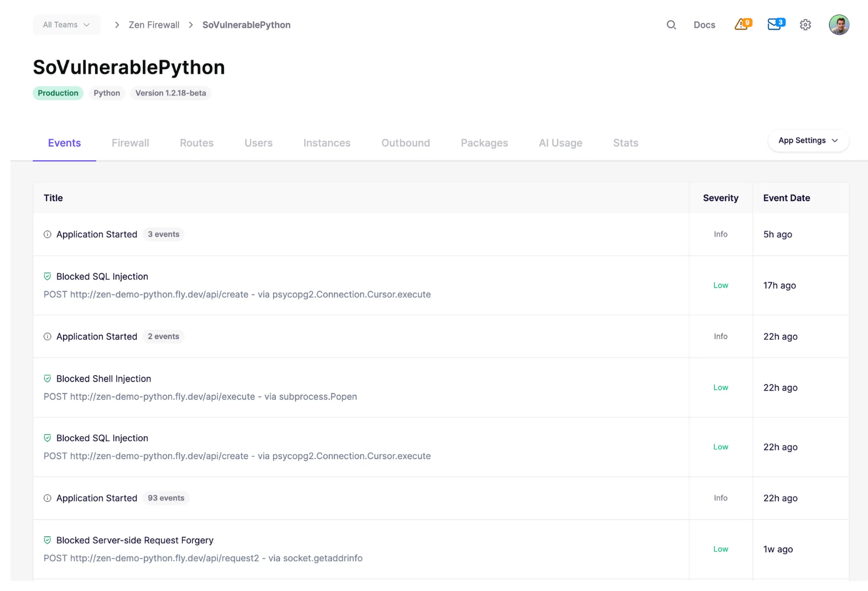View the AI Usage tab
The width and height of the screenshot is (868, 591).
point(560,143)
